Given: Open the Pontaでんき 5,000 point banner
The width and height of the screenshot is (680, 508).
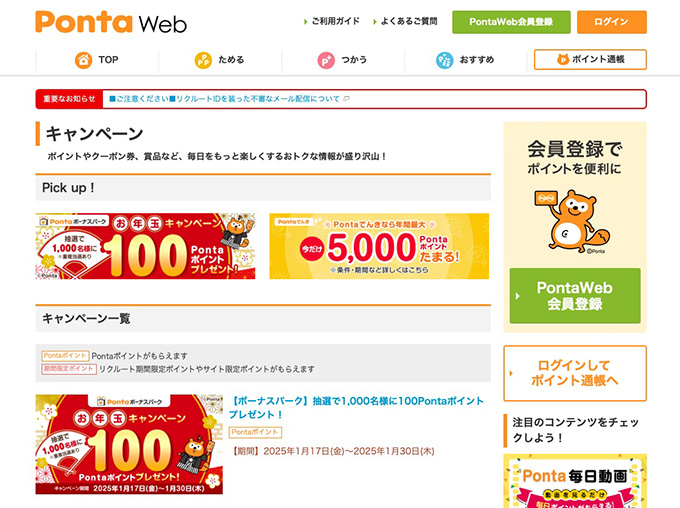Looking at the screenshot, I should coord(379,246).
